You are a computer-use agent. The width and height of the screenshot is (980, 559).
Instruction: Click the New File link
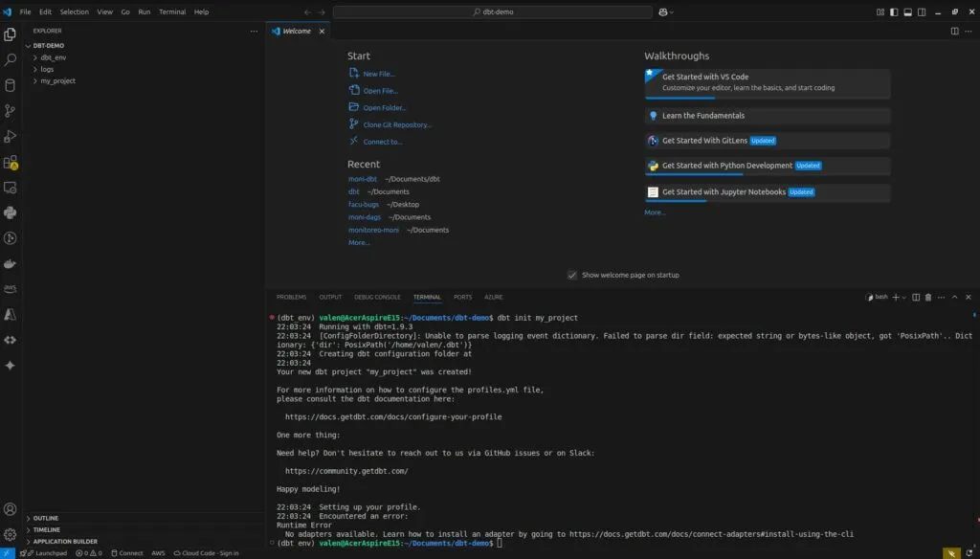(x=378, y=74)
